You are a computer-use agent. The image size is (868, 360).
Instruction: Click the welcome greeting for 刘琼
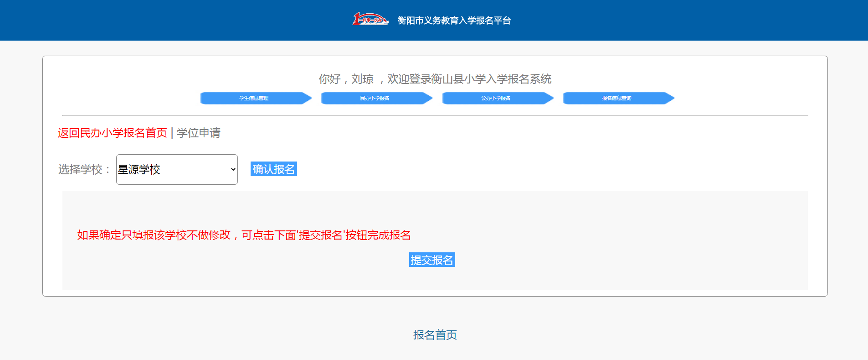[x=435, y=79]
